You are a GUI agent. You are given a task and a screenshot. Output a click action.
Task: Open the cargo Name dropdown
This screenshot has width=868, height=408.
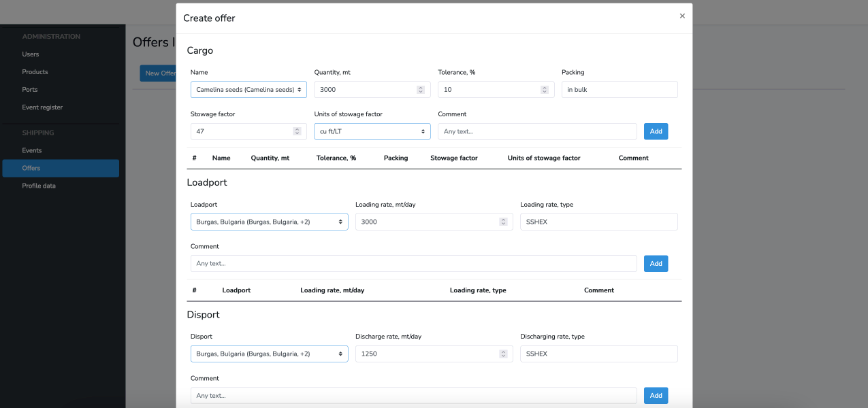click(x=248, y=90)
